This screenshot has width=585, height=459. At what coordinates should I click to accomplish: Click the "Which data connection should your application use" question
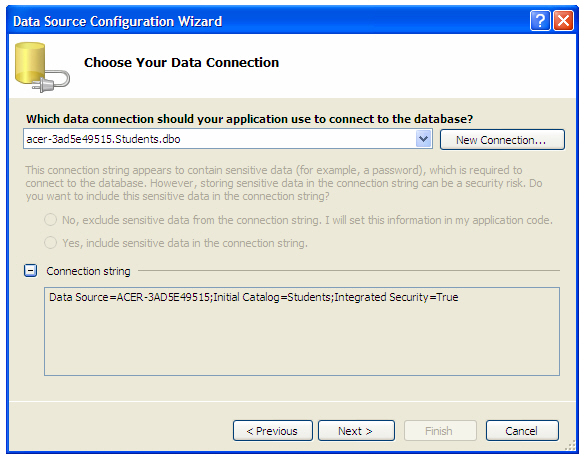click(249, 119)
